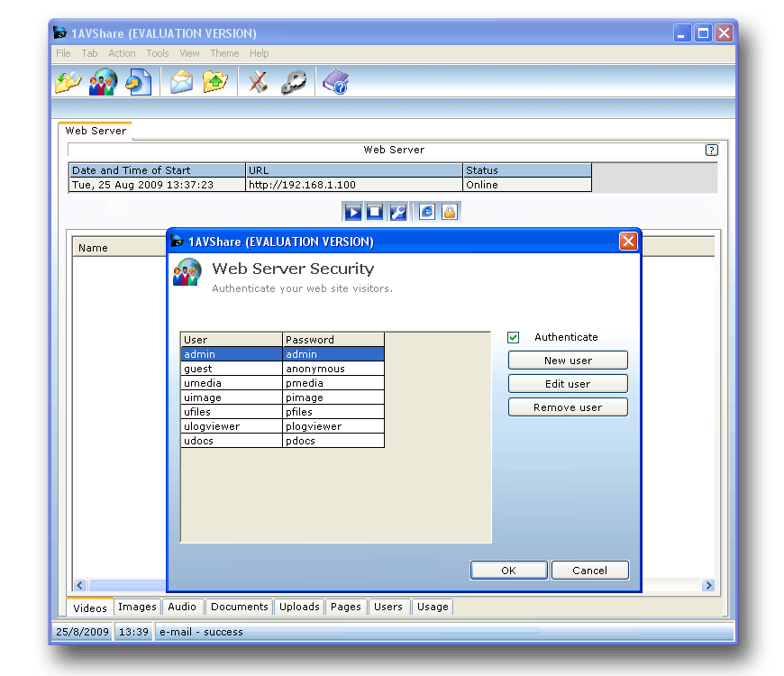Switch to the Pages tab
Viewport: 784px width, 676px height.
coord(346,607)
